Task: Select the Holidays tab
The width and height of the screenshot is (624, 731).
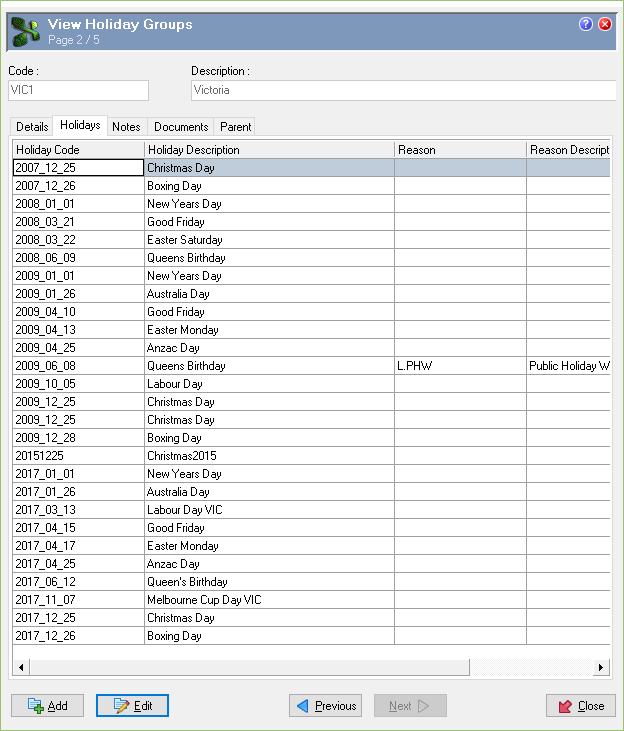Action: point(80,125)
